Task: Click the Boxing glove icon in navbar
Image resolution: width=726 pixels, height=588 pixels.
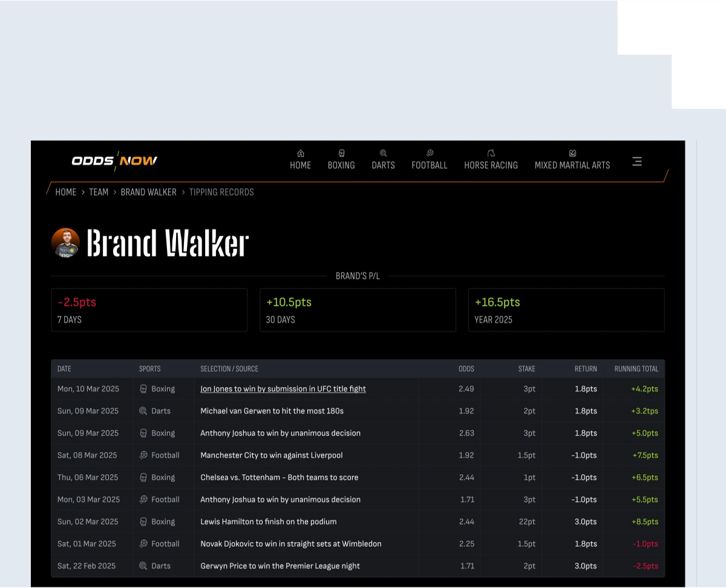Action: click(341, 154)
